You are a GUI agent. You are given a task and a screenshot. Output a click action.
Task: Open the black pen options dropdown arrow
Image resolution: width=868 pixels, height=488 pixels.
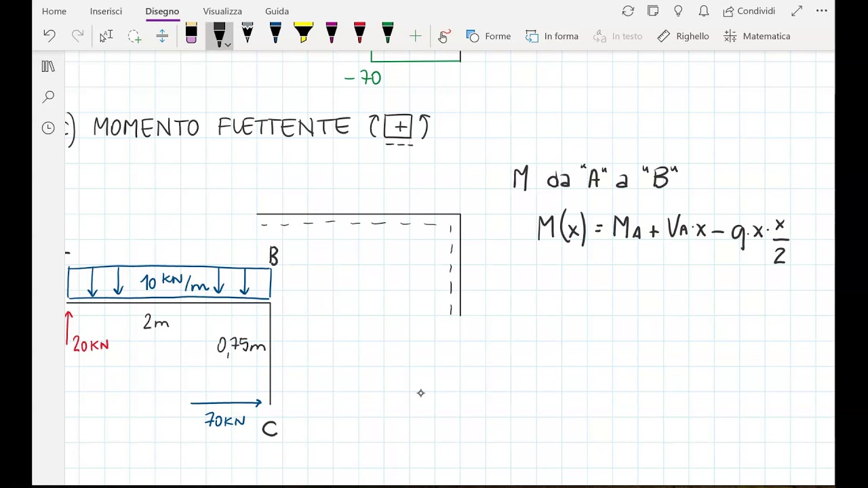click(x=228, y=45)
